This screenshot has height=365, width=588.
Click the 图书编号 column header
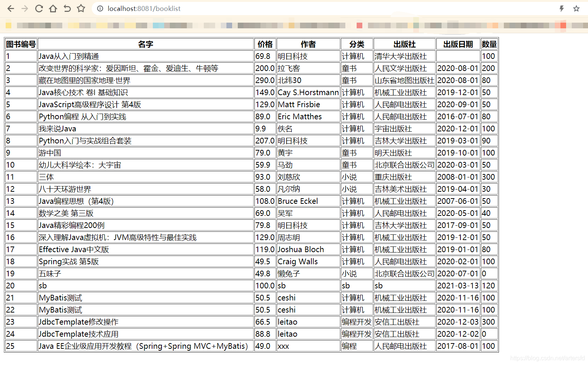point(21,44)
